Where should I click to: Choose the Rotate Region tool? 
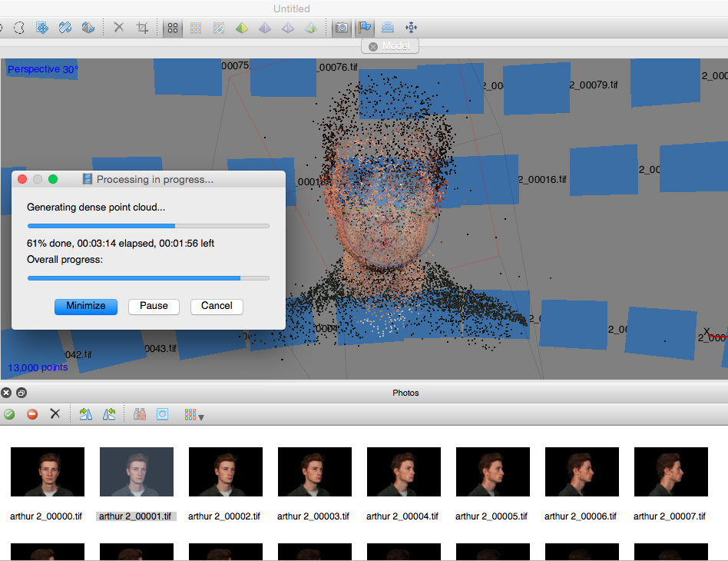click(65, 28)
